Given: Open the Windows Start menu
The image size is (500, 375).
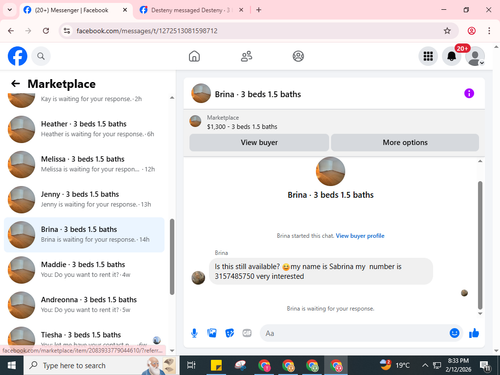Looking at the screenshot, I should [12, 365].
